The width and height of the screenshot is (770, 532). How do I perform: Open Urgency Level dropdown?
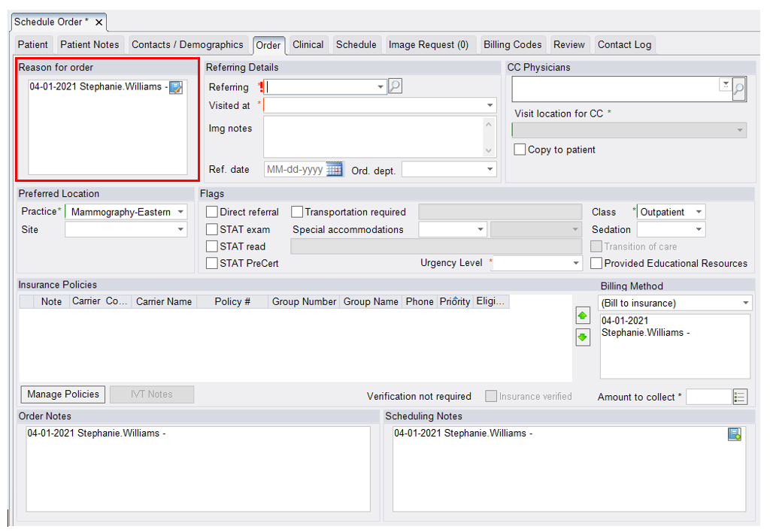pos(576,263)
